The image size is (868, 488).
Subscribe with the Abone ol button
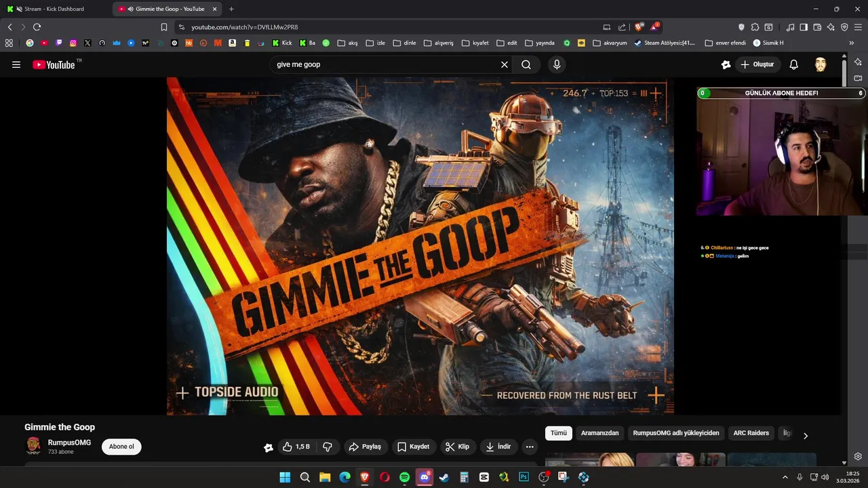(x=121, y=447)
